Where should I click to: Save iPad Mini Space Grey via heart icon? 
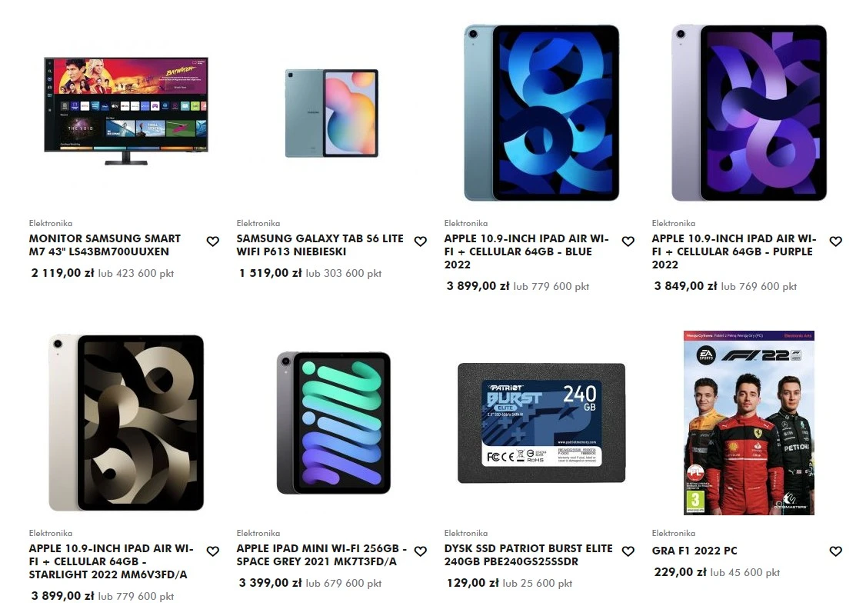pos(420,551)
